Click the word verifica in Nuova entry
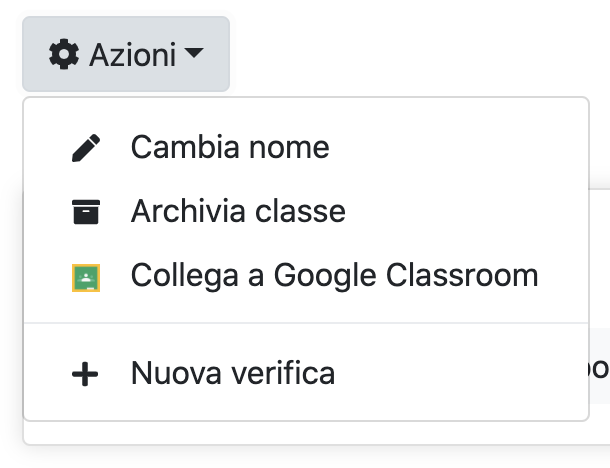This screenshot has width=610, height=468. click(x=283, y=373)
